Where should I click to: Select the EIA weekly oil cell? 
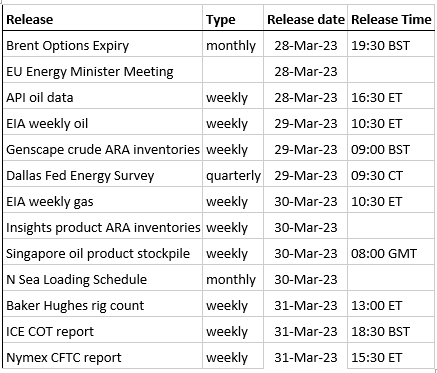[x=103, y=123]
